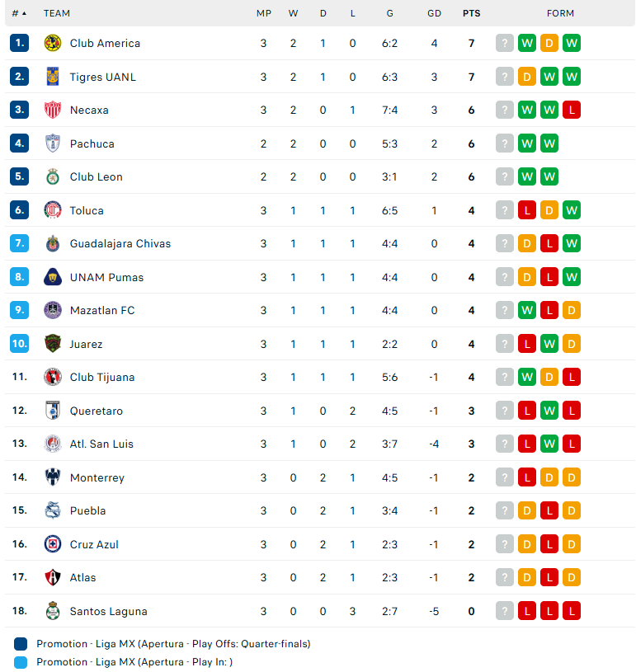636x672 pixels.
Task: Open the Pachuca team link
Action: coord(92,143)
